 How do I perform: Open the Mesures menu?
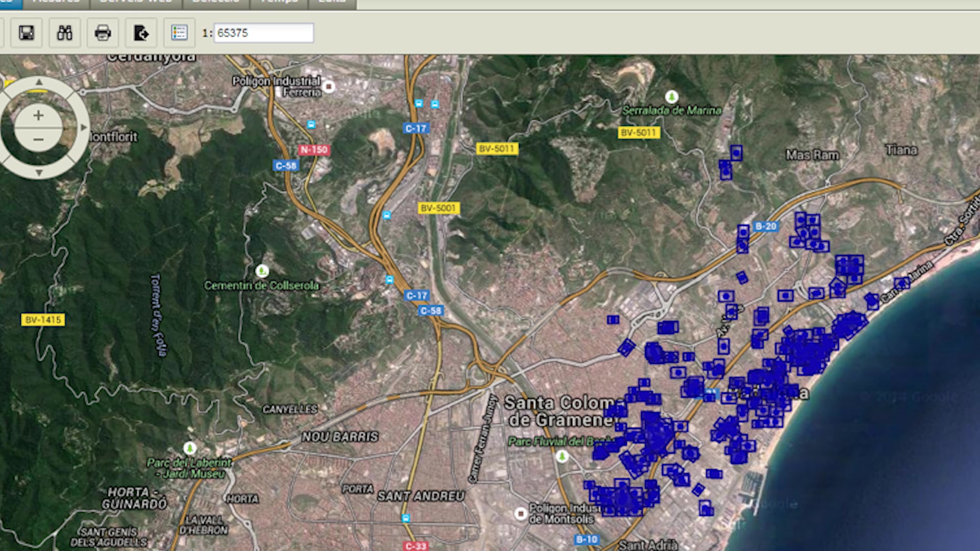coord(56,2)
